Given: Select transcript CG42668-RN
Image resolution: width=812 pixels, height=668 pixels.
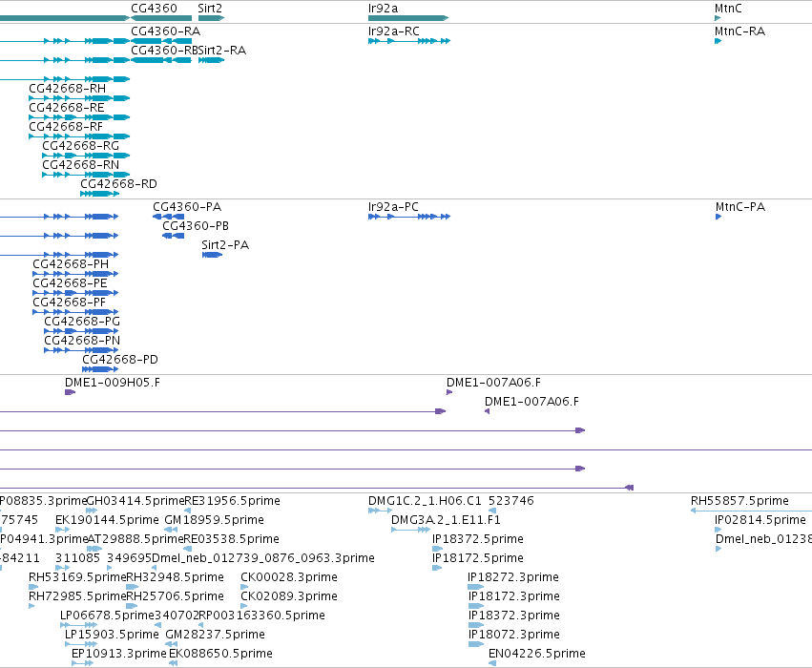Looking at the screenshot, I should (81, 165).
